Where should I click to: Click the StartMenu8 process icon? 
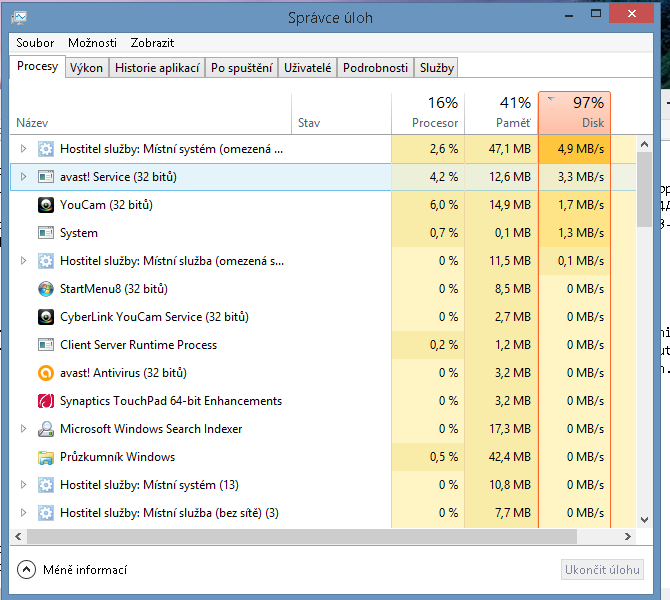(45, 289)
